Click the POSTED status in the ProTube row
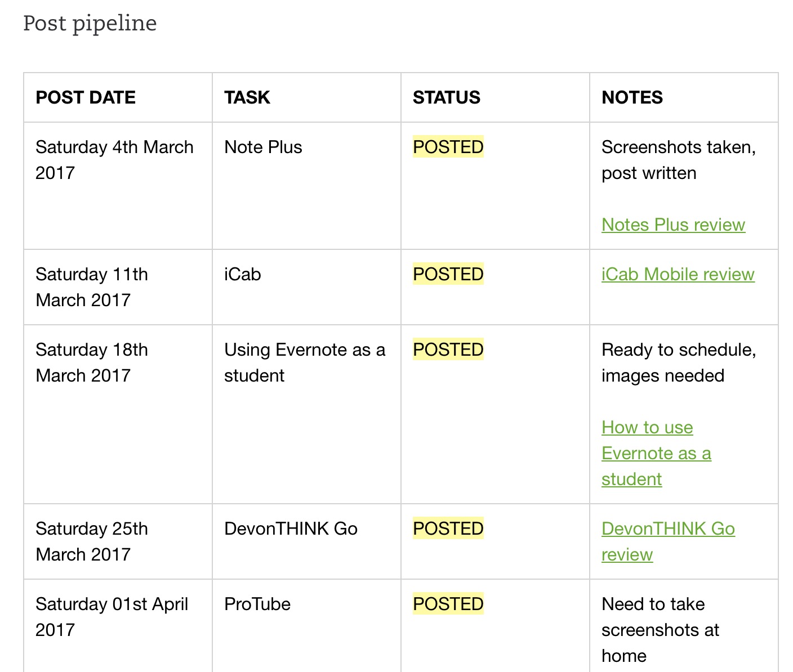This screenshot has height=672, width=793. (448, 604)
